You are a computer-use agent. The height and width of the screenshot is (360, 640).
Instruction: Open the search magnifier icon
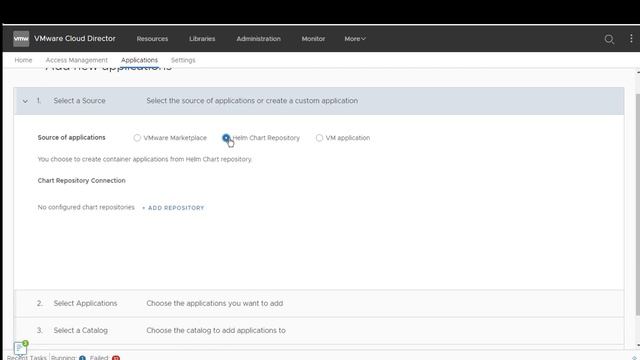[609, 39]
